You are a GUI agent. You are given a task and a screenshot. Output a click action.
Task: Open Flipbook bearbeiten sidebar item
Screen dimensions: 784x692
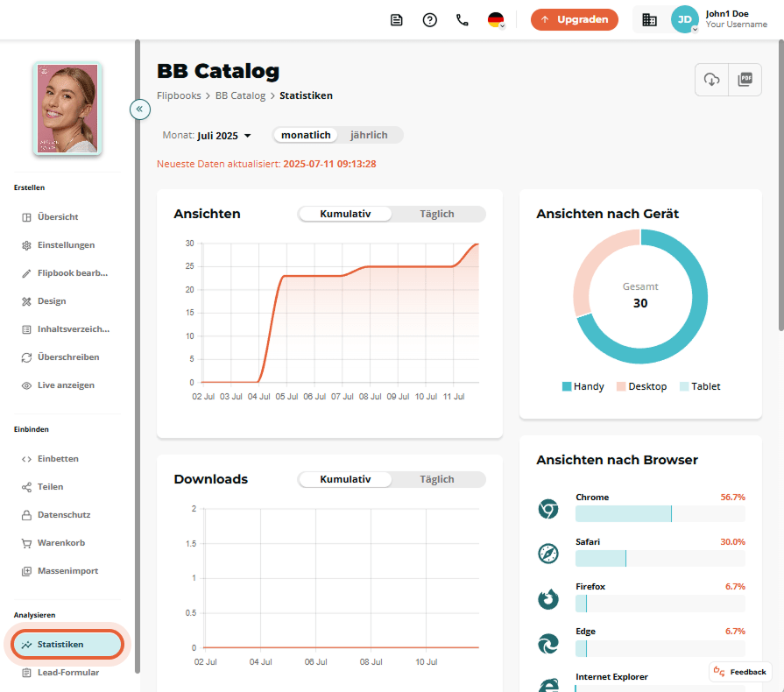[x=67, y=273]
